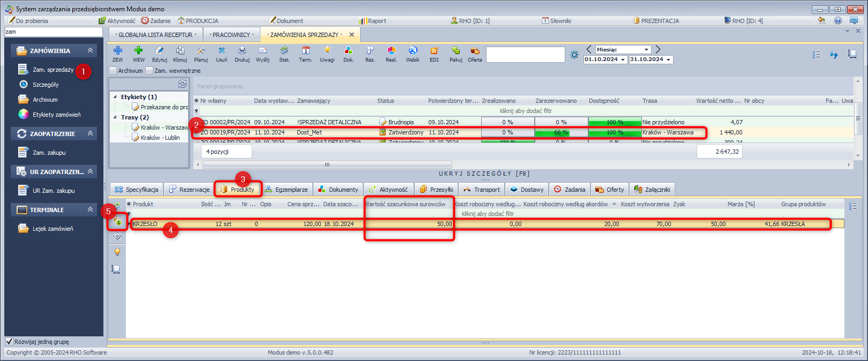Image resolution: width=868 pixels, height=361 pixels.
Task: Click the search field in the toolbar
Action: (525, 55)
